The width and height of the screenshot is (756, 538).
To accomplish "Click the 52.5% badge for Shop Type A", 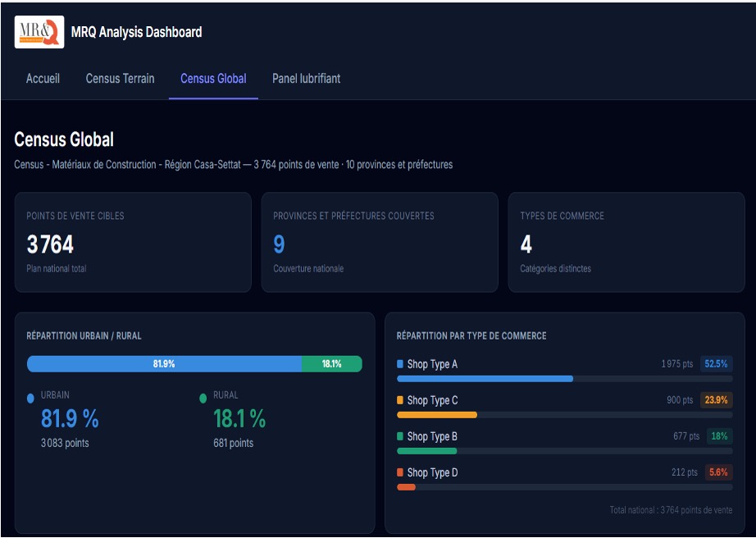I will pos(716,364).
